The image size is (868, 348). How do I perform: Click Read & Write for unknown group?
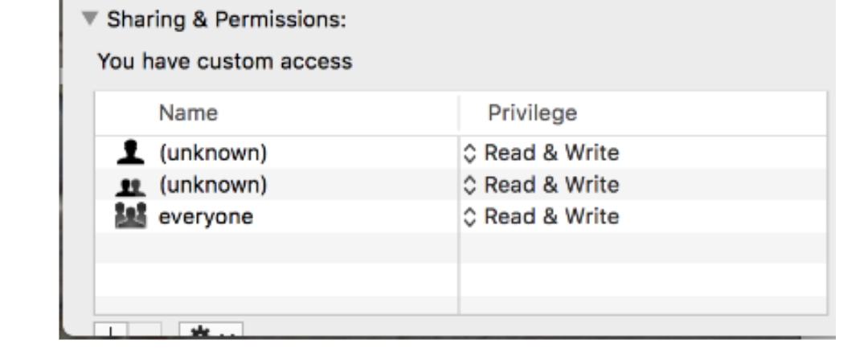tap(552, 184)
